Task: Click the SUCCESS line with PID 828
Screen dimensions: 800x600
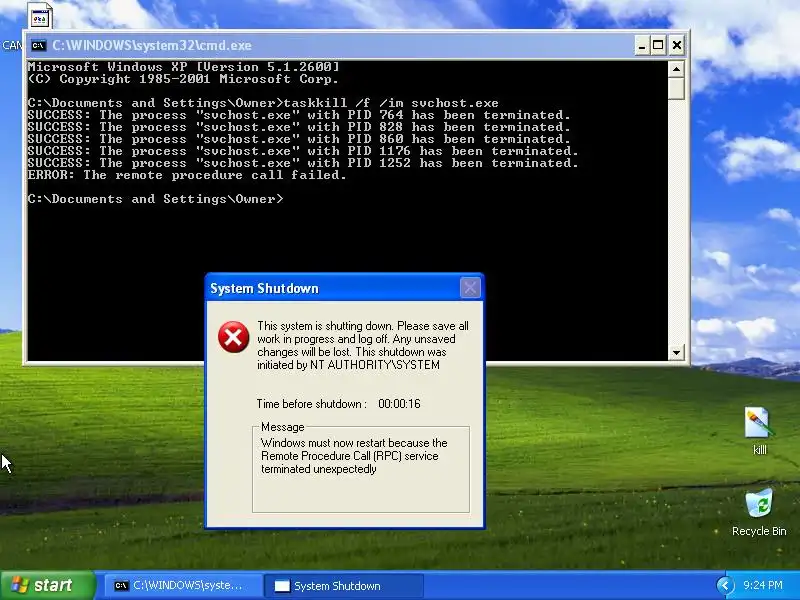Action: coord(299,127)
